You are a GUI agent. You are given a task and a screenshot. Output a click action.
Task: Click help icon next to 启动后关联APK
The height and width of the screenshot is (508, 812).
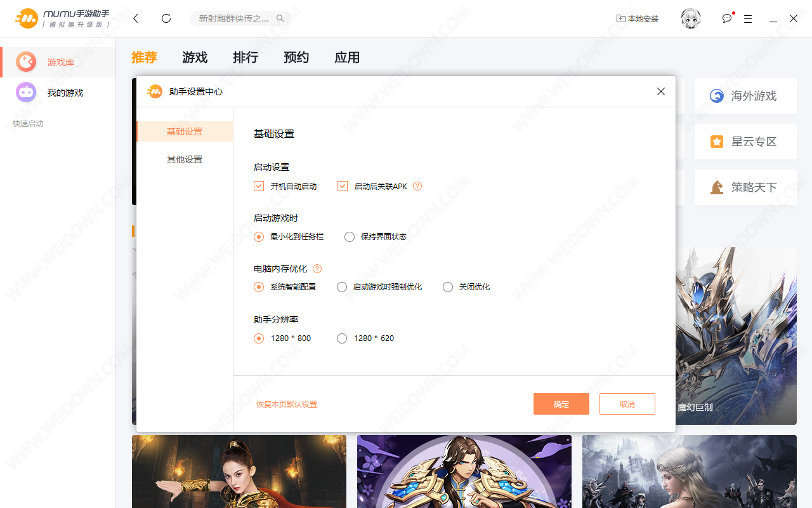[417, 186]
